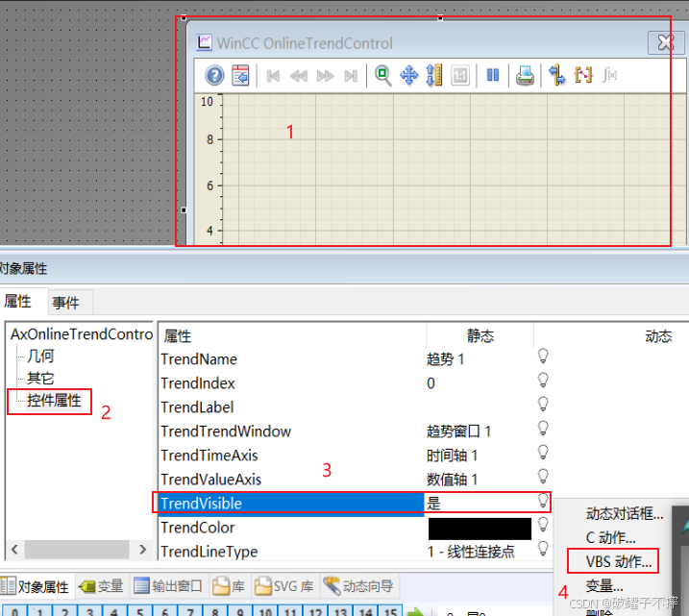
Task: Open the 变量 bottom panel tab
Action: (x=101, y=586)
